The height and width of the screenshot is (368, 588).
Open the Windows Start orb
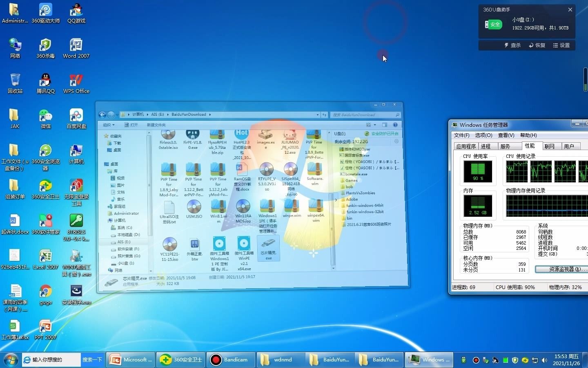point(11,360)
